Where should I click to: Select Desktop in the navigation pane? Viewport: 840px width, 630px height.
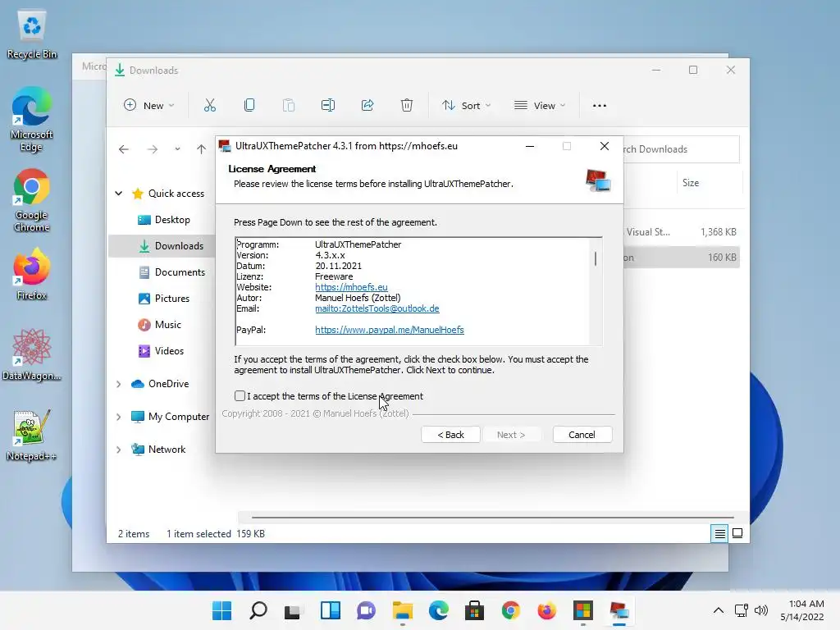[x=163, y=220]
